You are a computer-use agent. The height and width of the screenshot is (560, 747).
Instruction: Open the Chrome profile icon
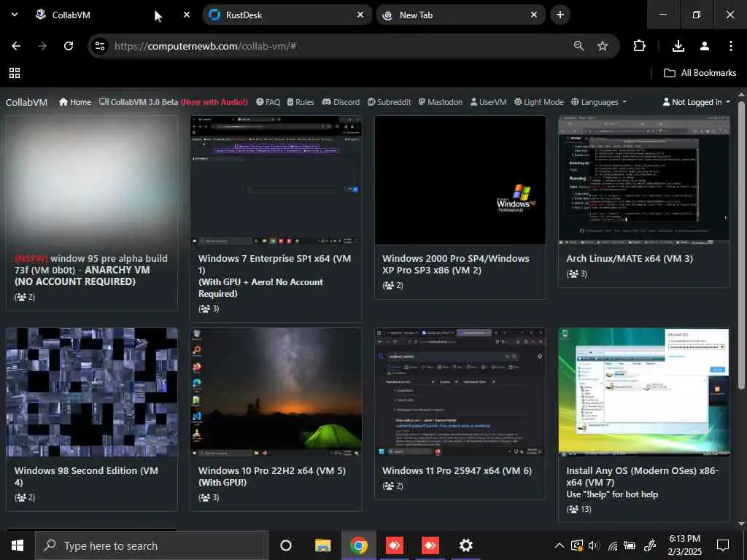(705, 46)
